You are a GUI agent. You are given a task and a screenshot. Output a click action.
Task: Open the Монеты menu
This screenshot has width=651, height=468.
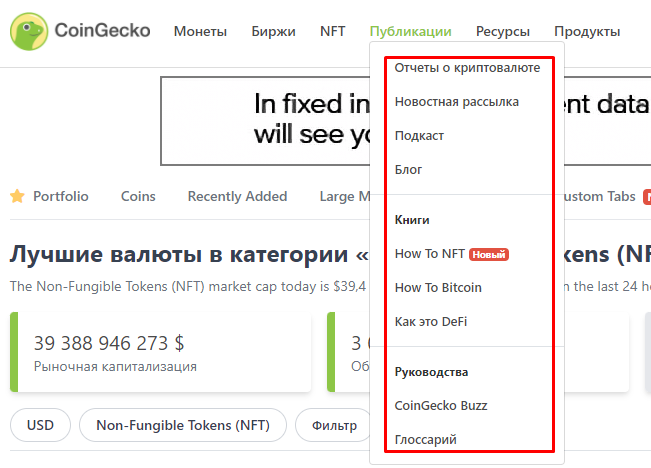[x=200, y=31]
